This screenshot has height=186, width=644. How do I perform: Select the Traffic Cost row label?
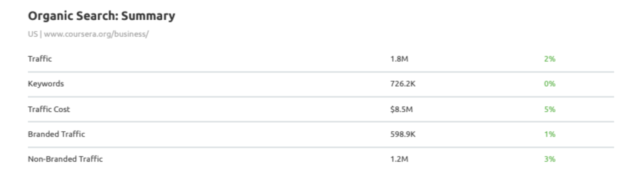48,110
